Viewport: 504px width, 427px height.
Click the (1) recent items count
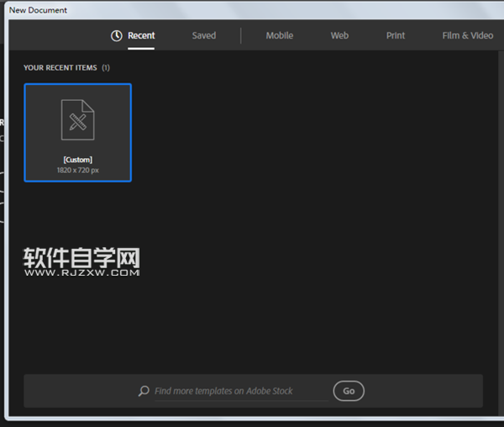(106, 67)
